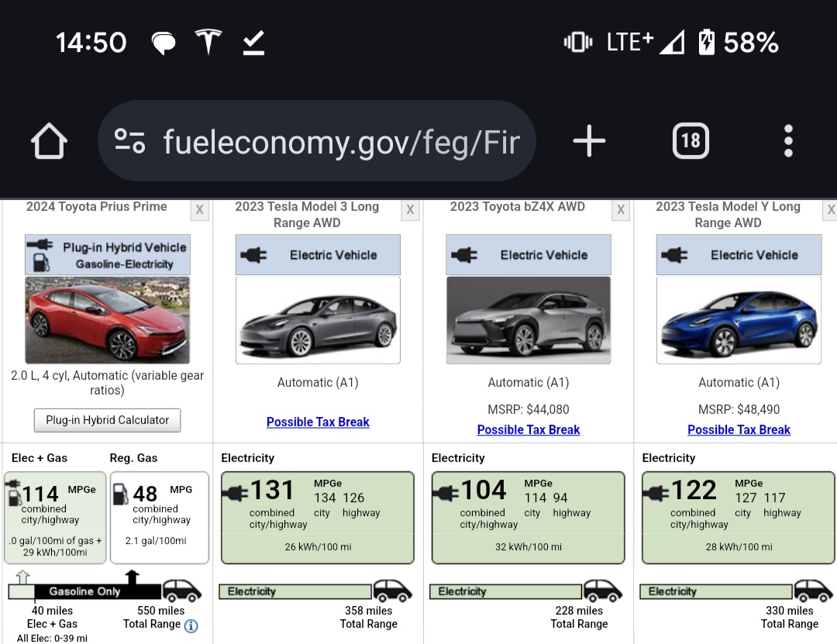Tap the info icon beside Prius Total Range

tap(191, 625)
